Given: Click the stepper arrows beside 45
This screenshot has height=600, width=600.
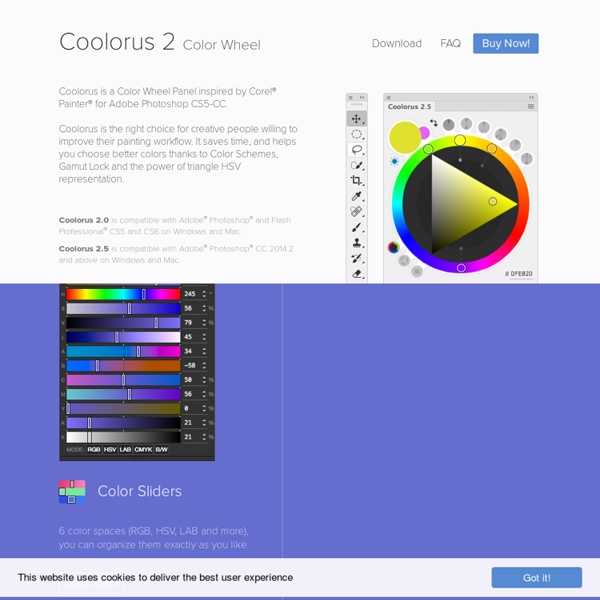Looking at the screenshot, I should pyautogui.click(x=204, y=337).
